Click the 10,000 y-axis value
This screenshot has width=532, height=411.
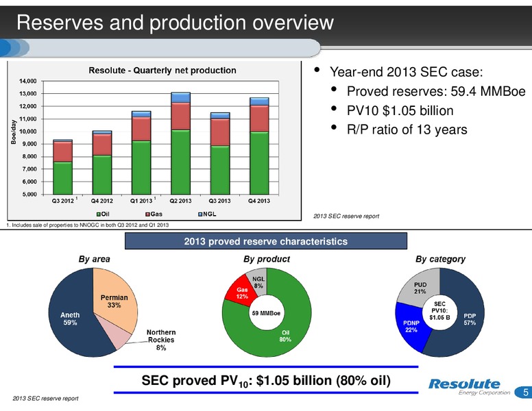coord(28,132)
